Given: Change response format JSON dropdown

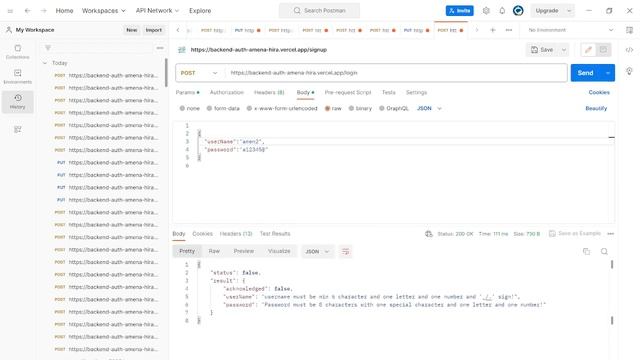Looking at the screenshot, I should [317, 251].
